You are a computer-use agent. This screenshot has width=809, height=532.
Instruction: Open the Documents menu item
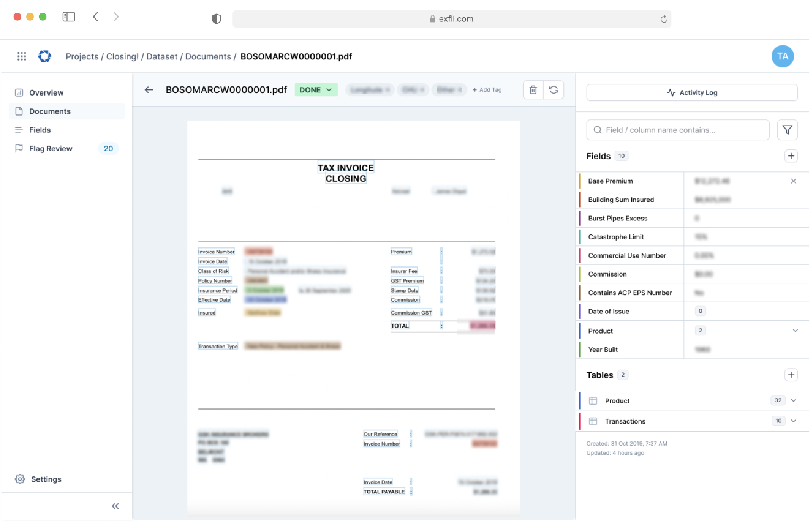point(50,111)
